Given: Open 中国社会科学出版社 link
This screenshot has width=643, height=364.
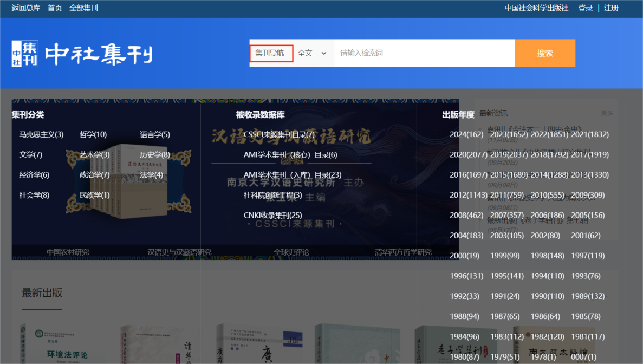Looking at the screenshot, I should [x=536, y=8].
